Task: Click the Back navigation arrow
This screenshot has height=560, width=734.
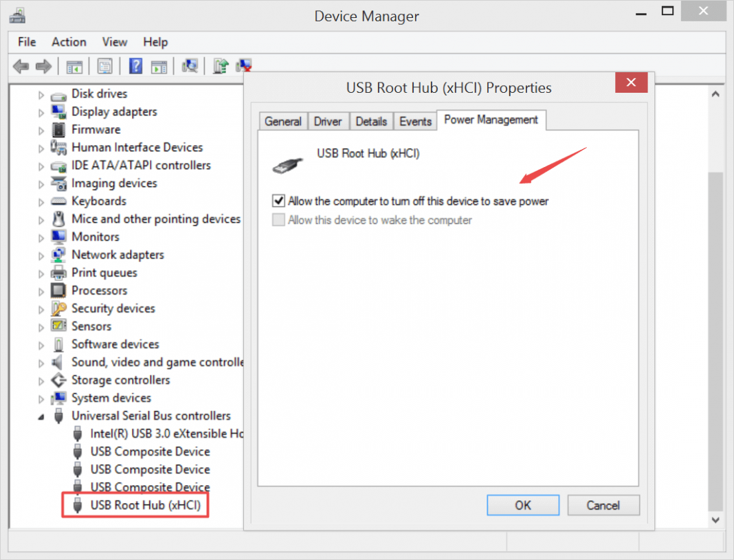Action: click(21, 65)
